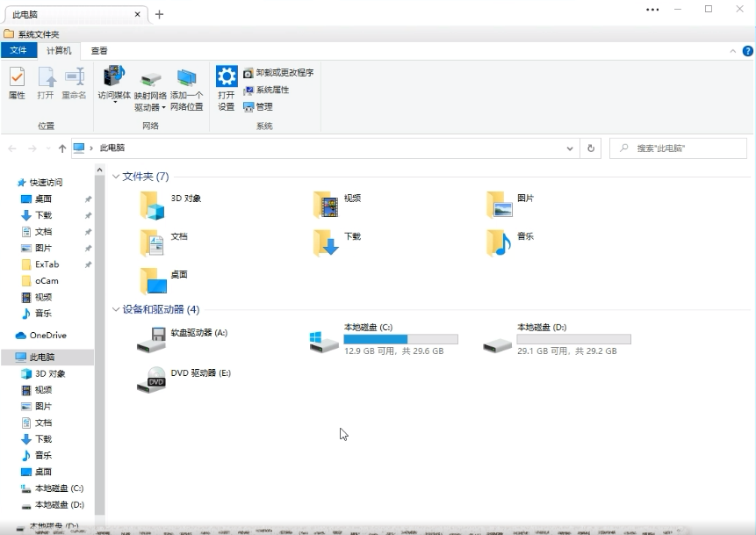Click the sidebar scrollbar up arrow
Image resolution: width=756 pixels, height=535 pixels.
point(99,170)
